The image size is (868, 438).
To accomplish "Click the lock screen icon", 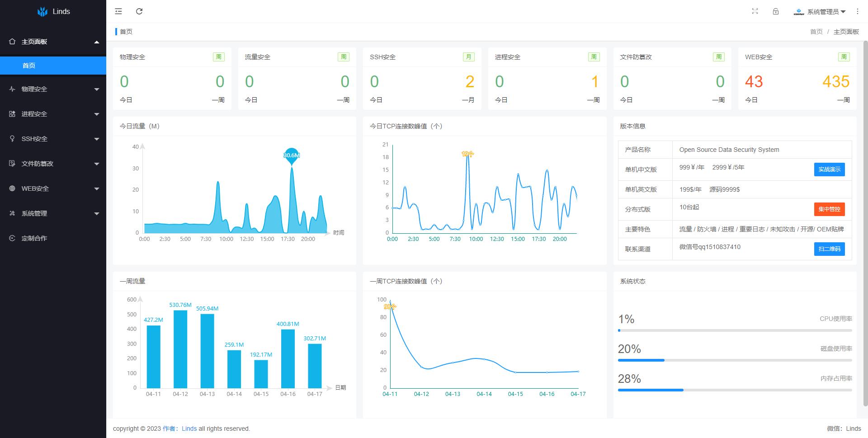I will pyautogui.click(x=776, y=11).
